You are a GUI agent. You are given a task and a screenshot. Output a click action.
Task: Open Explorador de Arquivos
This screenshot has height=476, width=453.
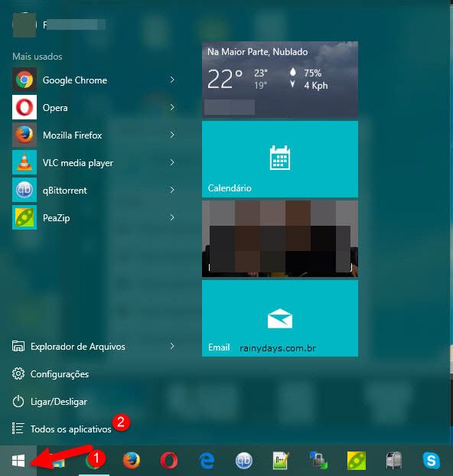[78, 347]
